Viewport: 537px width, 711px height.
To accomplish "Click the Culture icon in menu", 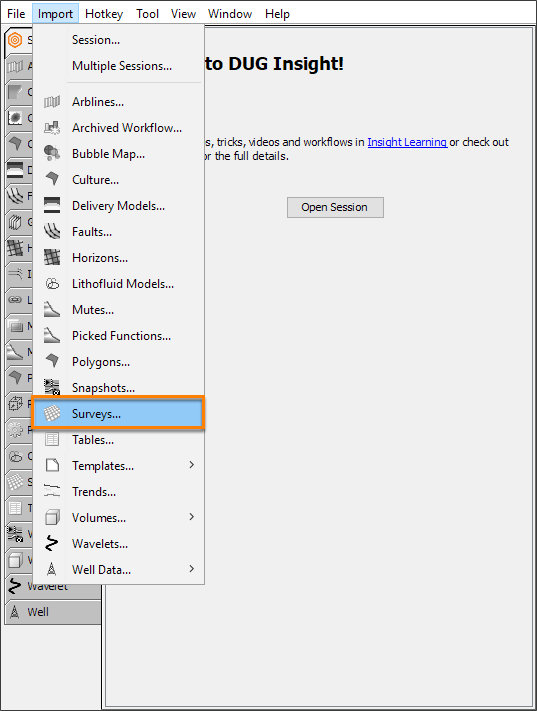I will (x=52, y=179).
